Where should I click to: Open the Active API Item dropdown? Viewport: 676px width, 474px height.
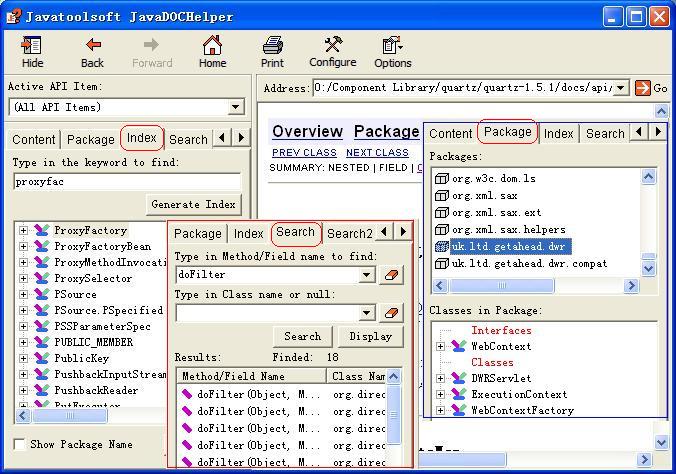coord(236,107)
